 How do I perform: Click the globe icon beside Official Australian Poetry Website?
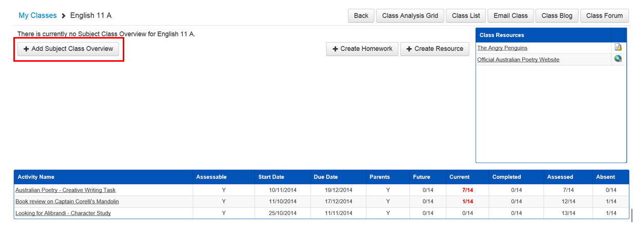coord(618,59)
